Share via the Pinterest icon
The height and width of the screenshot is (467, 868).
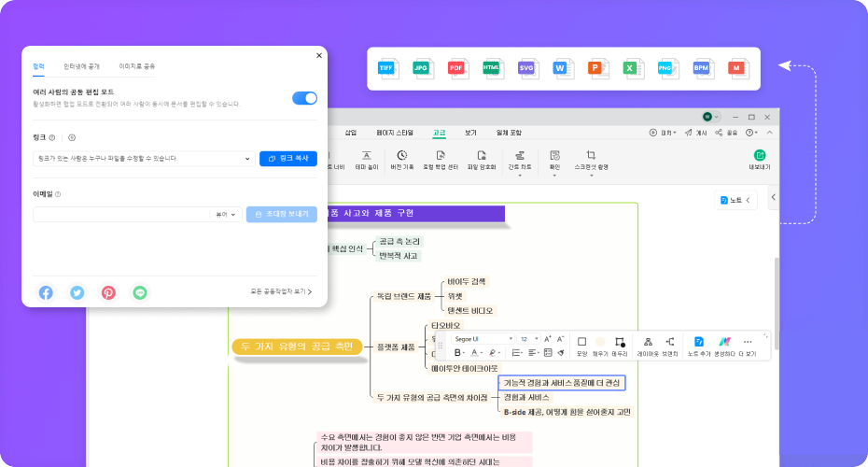point(108,292)
